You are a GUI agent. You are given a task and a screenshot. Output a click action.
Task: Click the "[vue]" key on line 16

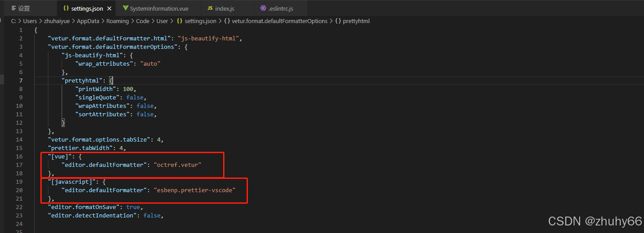pyautogui.click(x=60, y=156)
